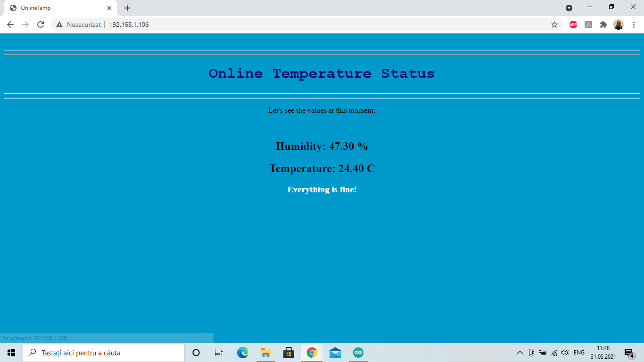The width and height of the screenshot is (644, 362).
Task: Open the AdBlock Plus extension
Action: 573,25
